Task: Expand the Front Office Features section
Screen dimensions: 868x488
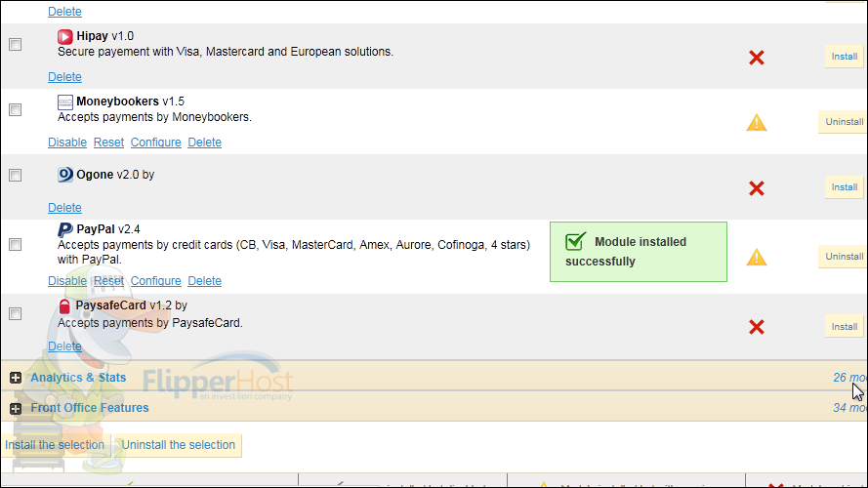Action: coord(16,408)
